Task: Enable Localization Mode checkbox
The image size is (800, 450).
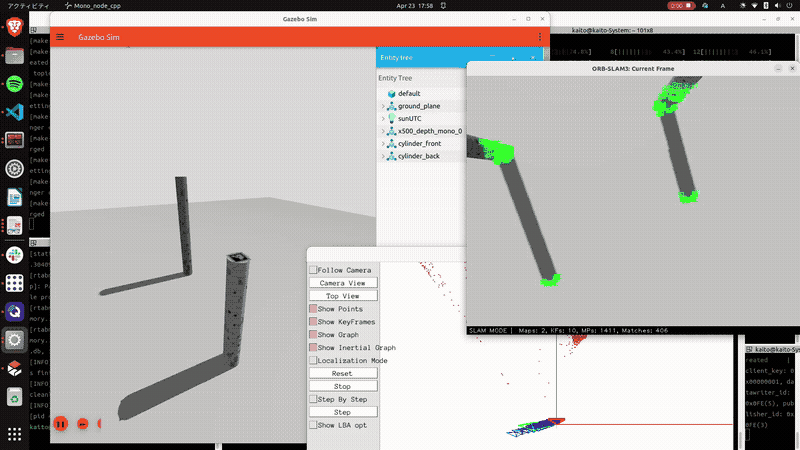Action: point(313,360)
